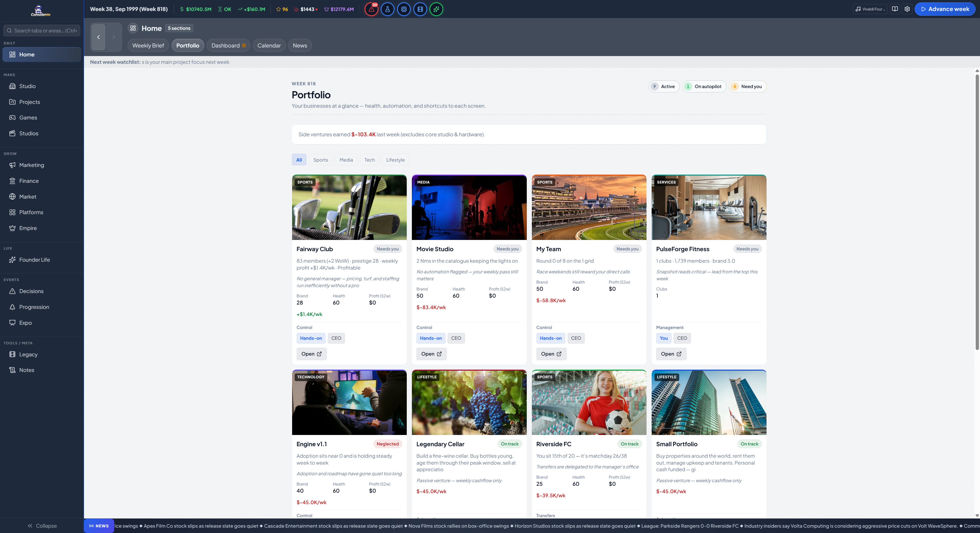Go back with the left chevron button
The width and height of the screenshot is (980, 533).
pos(99,37)
